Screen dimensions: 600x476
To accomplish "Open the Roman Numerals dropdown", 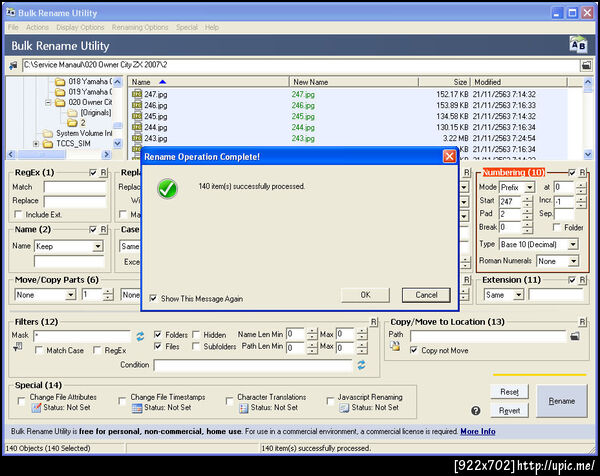I will [573, 261].
